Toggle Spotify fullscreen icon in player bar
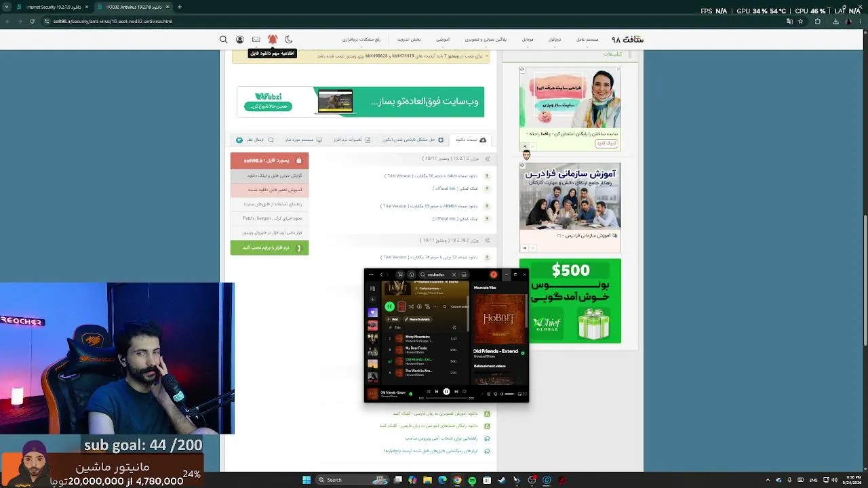The height and width of the screenshot is (488, 868). pos(524,394)
